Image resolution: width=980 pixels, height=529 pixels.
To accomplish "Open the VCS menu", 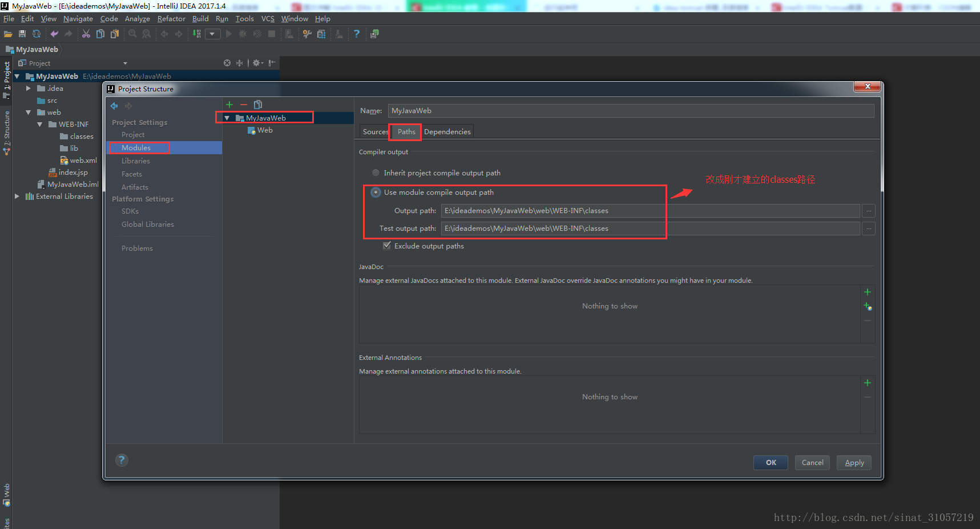I will [268, 19].
